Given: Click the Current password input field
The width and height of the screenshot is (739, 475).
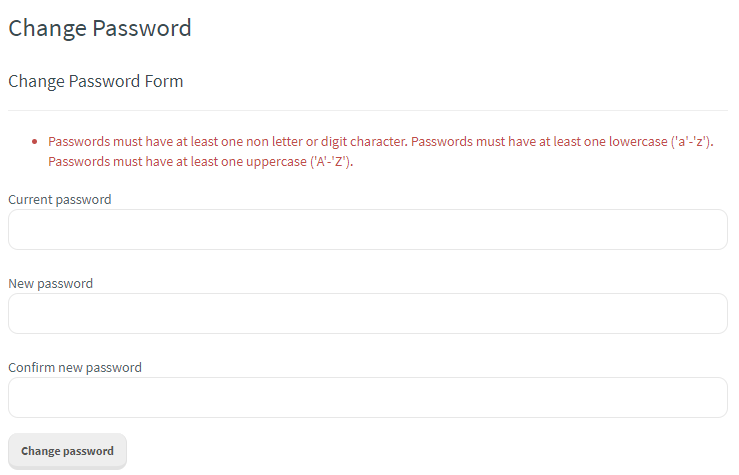Looking at the screenshot, I should click(367, 230).
